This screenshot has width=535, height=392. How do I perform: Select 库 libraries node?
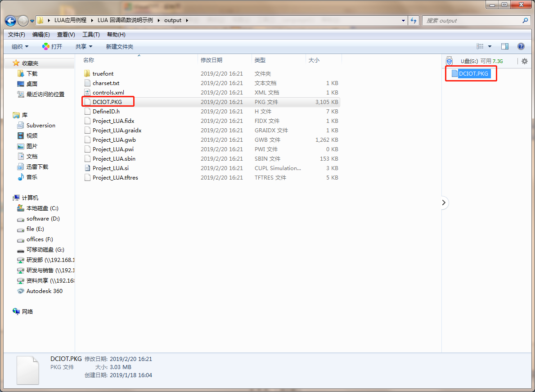pos(25,115)
